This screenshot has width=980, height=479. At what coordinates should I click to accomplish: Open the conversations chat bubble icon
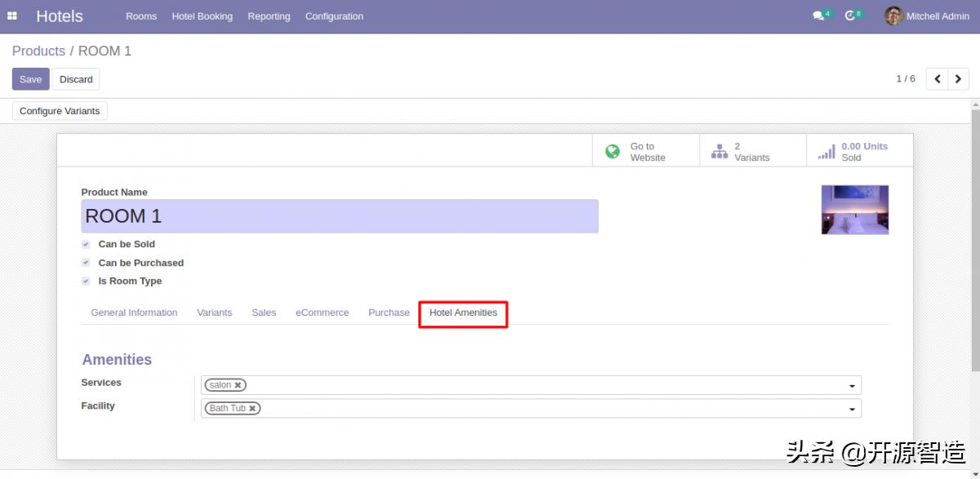[818, 16]
